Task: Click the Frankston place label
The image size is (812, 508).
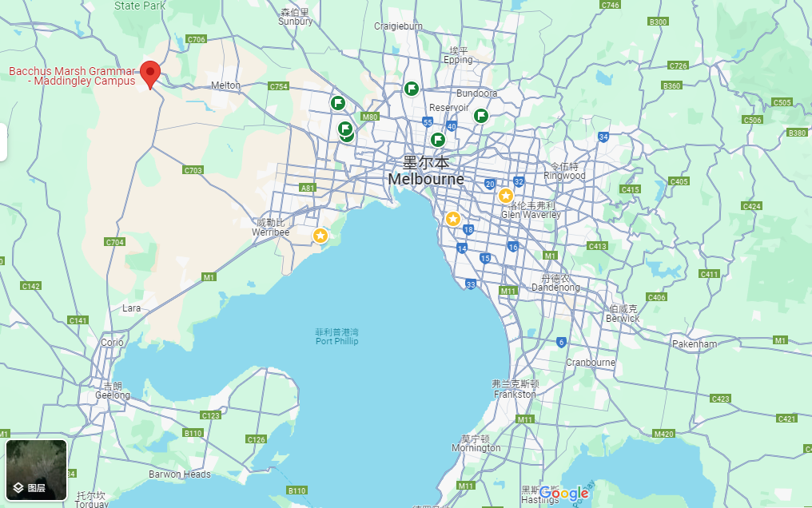Action: [515, 394]
